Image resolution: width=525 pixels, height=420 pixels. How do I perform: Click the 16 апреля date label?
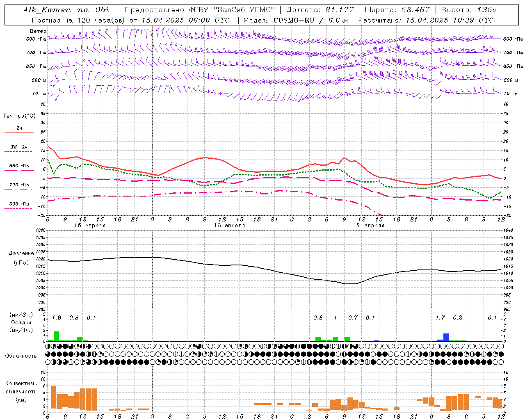pos(229,226)
